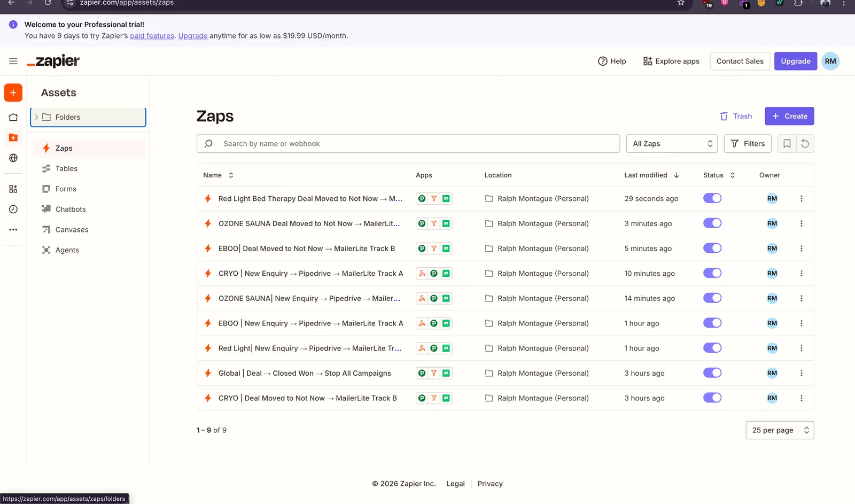The height and width of the screenshot is (504, 855).
Task: Click the Search by name or webhook field
Action: click(x=408, y=143)
